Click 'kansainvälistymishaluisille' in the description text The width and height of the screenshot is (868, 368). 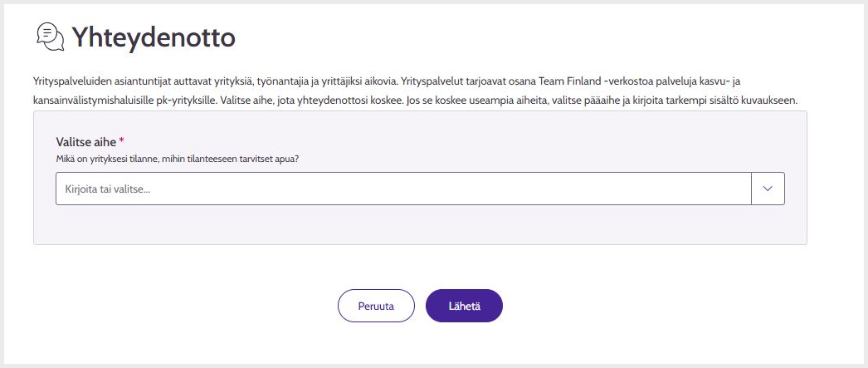point(87,101)
